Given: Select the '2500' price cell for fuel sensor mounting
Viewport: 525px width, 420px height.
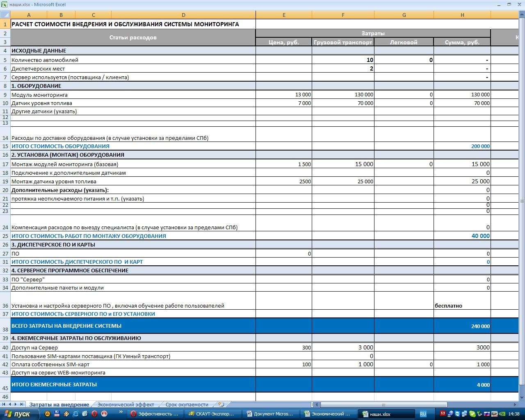Looking at the screenshot, I should tap(284, 181).
